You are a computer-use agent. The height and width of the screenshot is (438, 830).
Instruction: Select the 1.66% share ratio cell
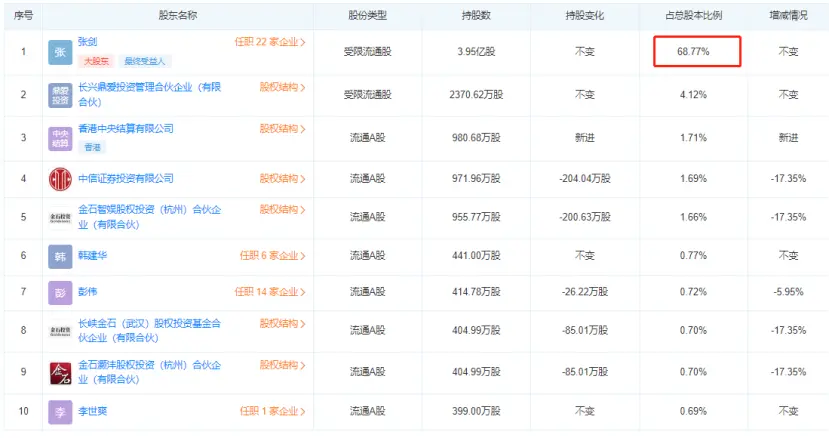point(693,217)
